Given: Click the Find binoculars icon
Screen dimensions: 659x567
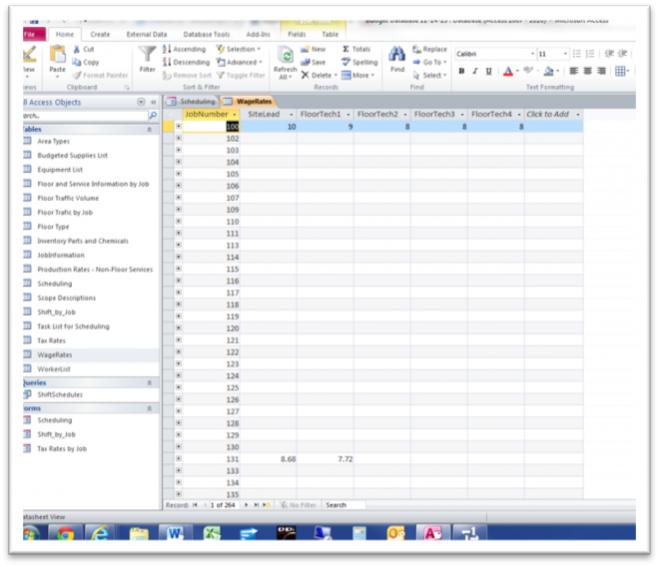Looking at the screenshot, I should point(397,54).
